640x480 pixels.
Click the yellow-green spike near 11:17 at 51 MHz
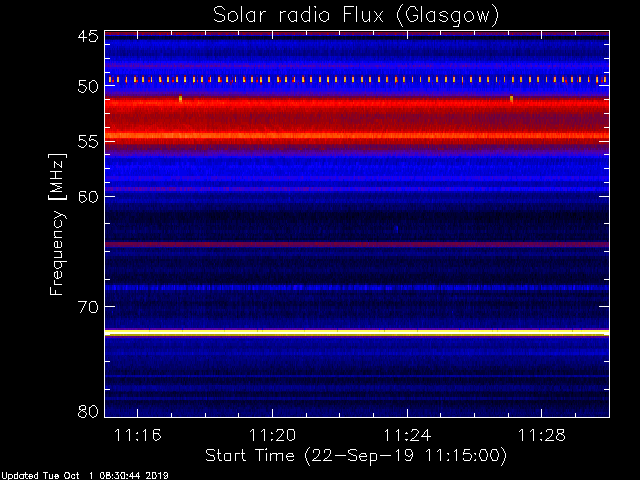(x=180, y=99)
